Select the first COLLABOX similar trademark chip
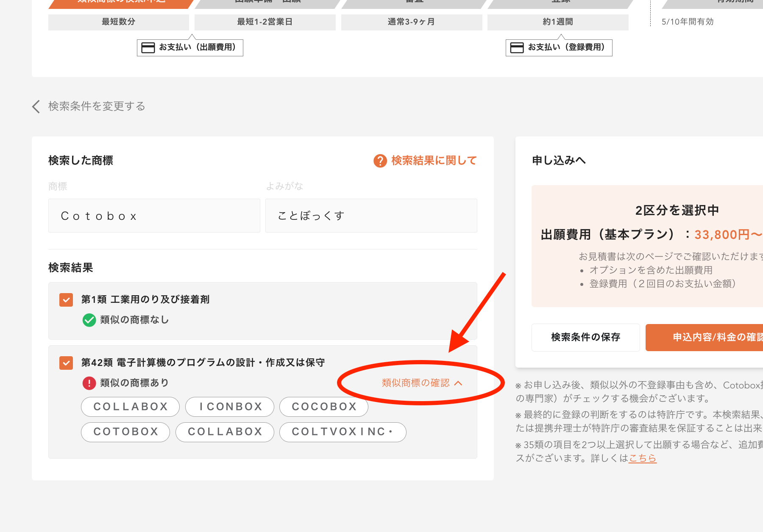Screen dimensions: 763x532 point(131,407)
